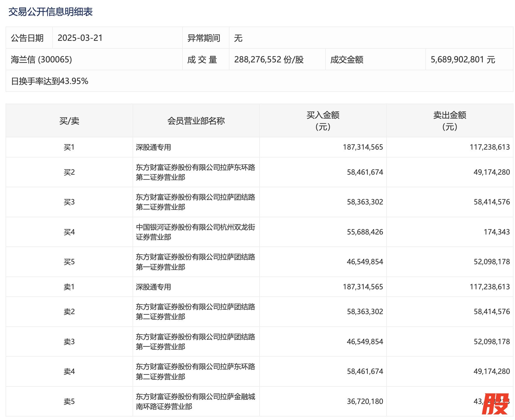Select the sell amount 174,343 cell
The width and height of the screenshot is (515, 420).
(497, 232)
